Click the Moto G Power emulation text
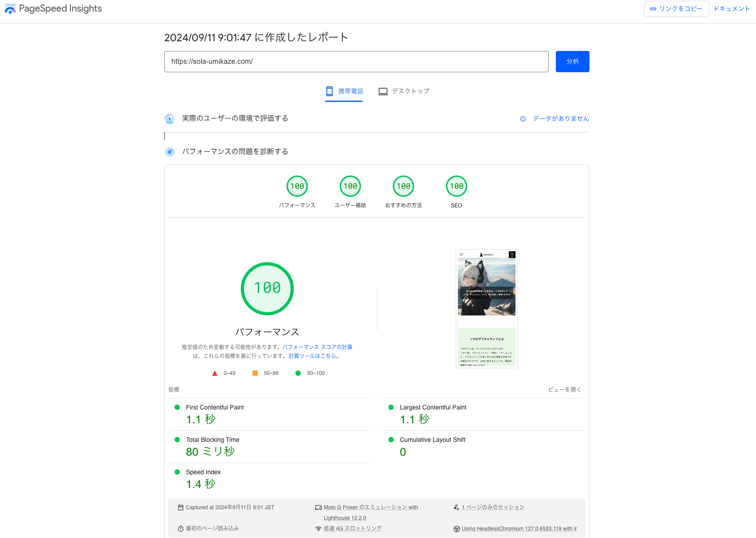The height and width of the screenshot is (538, 756). [371, 512]
